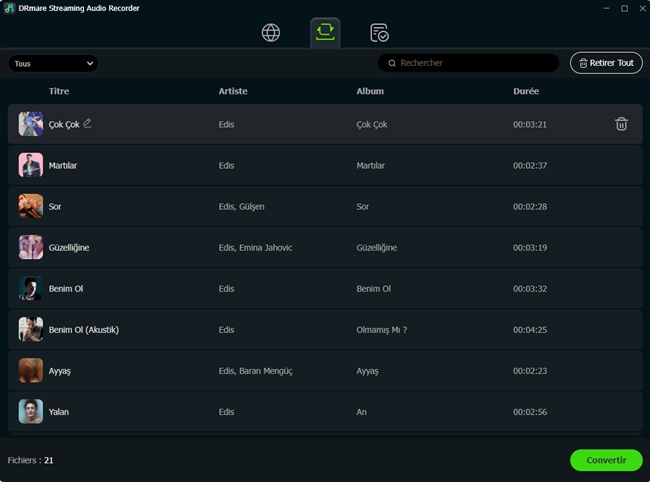This screenshot has height=482, width=650.
Task: Click album Olmamış Mı ?
Action: pos(382,330)
